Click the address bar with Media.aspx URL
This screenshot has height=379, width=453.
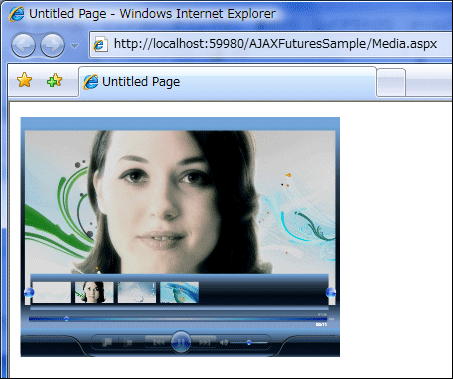pos(271,44)
